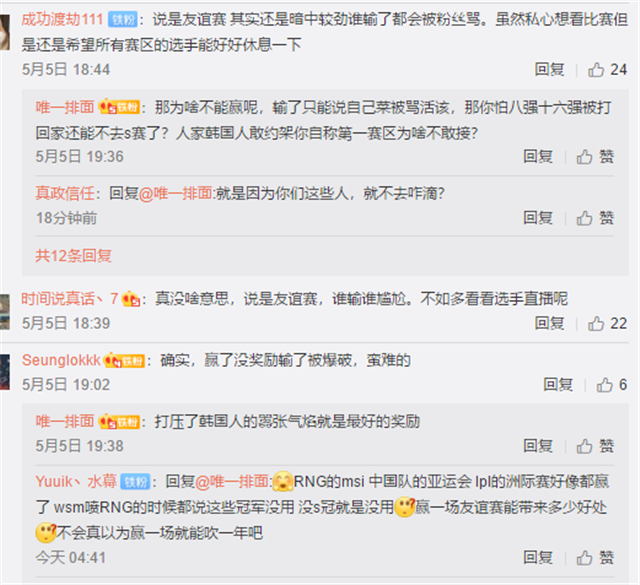The image size is (640, 585).
Task: Open 时间说真话、7 user profile link
Action: coord(70,299)
